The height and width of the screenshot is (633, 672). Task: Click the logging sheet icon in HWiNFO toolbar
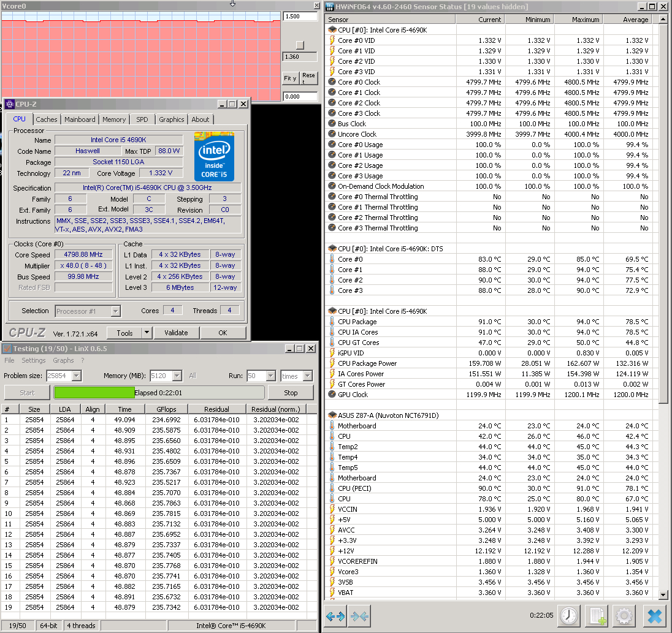(x=597, y=616)
